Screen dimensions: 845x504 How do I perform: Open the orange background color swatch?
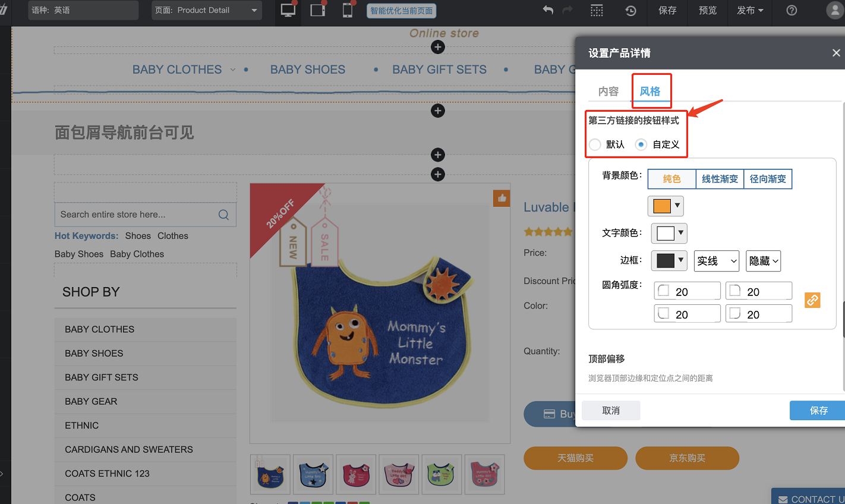[x=666, y=206]
